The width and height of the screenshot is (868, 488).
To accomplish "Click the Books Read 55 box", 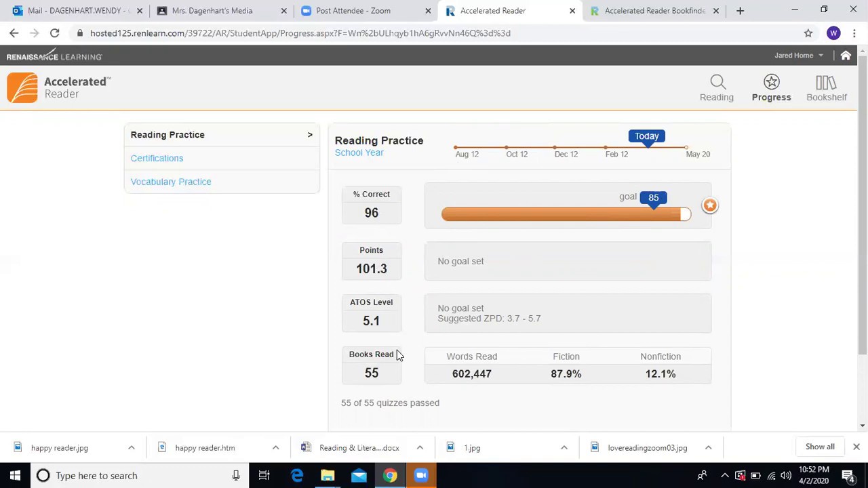I will pos(372,365).
